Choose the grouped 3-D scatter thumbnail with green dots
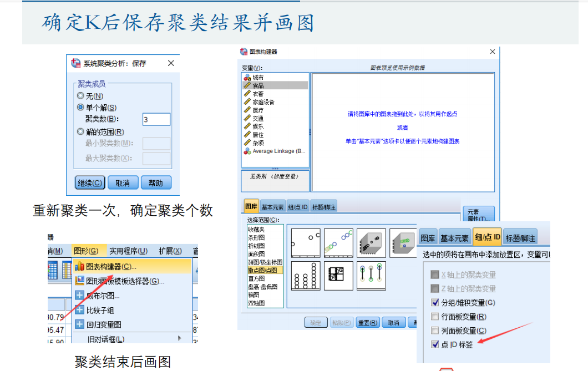The height and width of the screenshot is (371, 588). pos(403,243)
